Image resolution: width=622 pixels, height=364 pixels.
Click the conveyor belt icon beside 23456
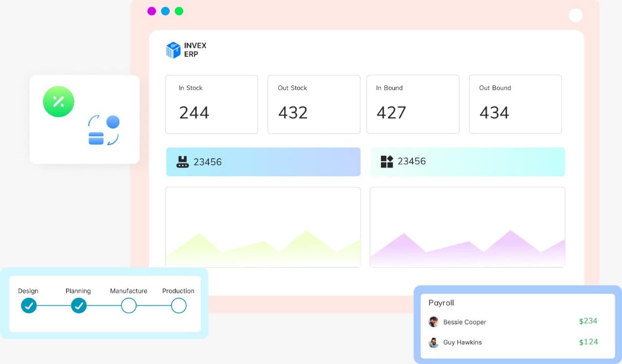pyautogui.click(x=183, y=162)
